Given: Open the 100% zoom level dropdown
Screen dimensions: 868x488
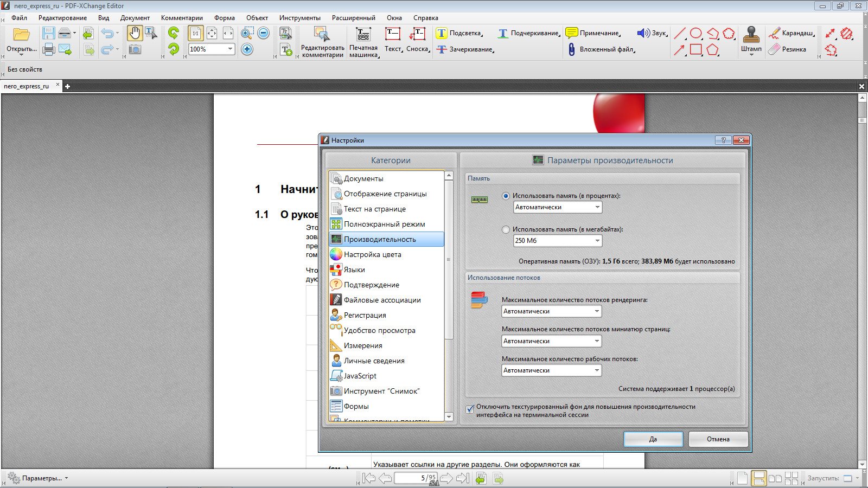Looking at the screenshot, I should coord(230,49).
